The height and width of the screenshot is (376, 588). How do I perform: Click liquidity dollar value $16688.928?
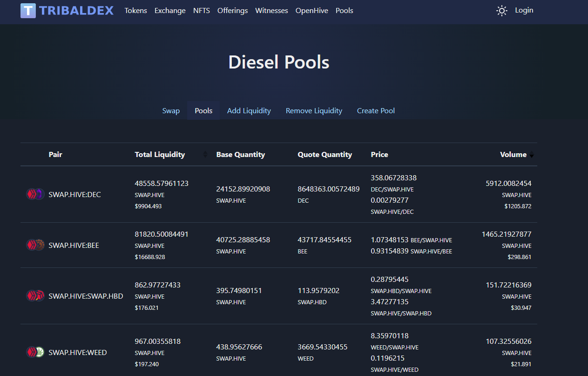[x=150, y=257]
